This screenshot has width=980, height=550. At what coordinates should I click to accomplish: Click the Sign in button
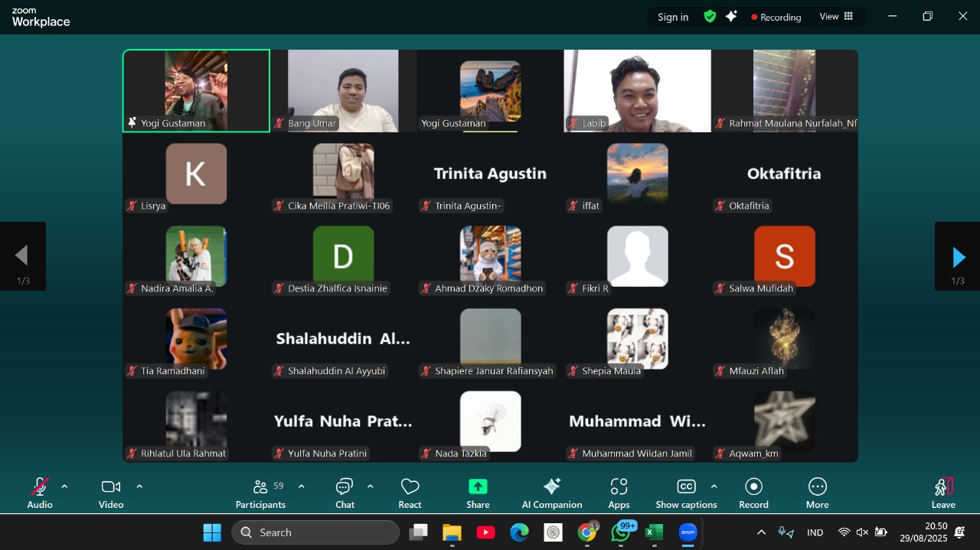[672, 17]
